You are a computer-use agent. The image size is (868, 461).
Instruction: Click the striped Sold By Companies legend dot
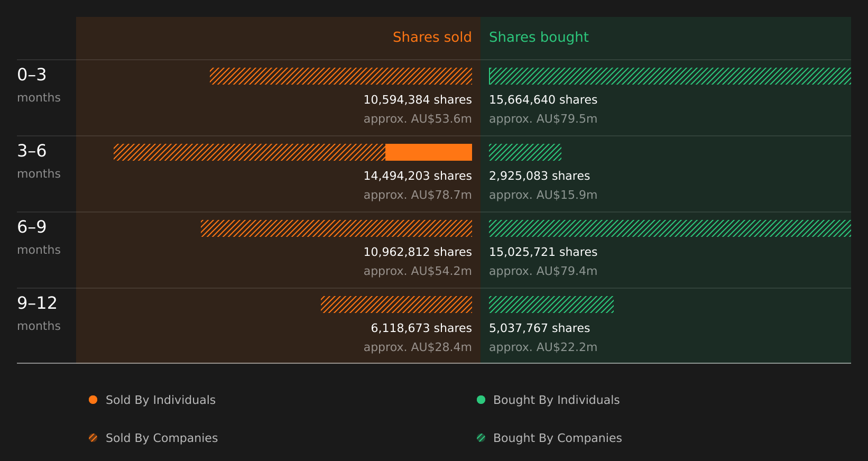93,438
